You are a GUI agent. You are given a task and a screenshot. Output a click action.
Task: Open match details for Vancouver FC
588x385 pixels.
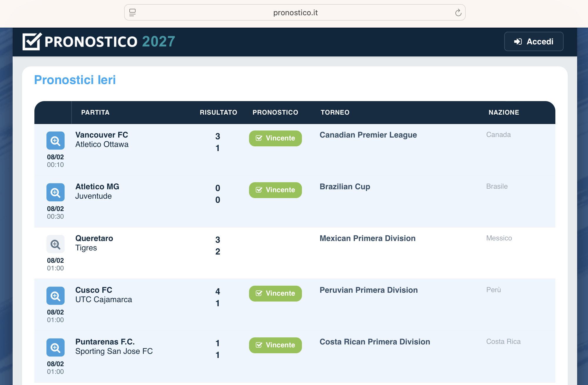point(55,141)
